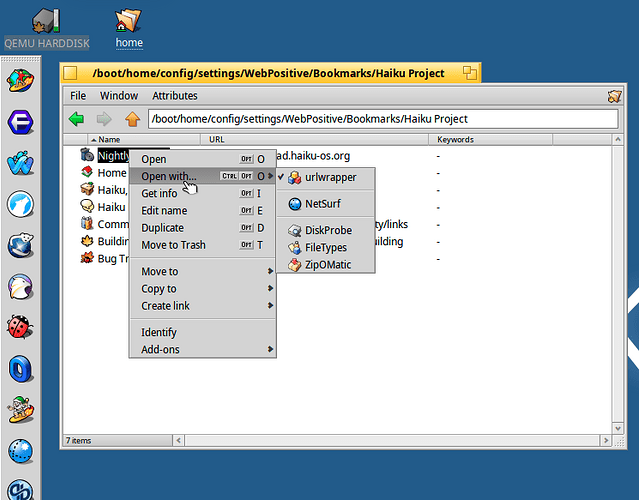Expand the Copy to submenu
639x500 pixels.
tap(203, 289)
